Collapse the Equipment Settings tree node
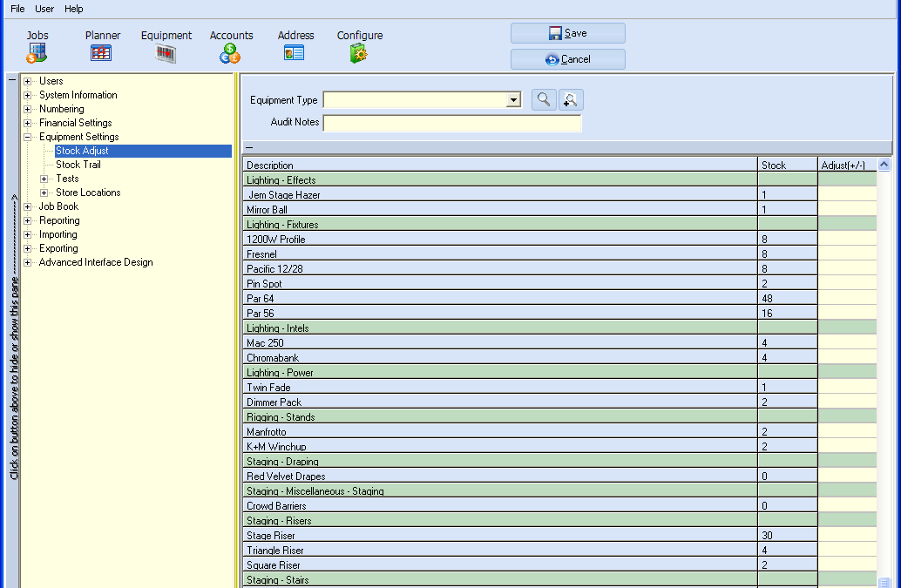This screenshot has width=901, height=588. point(28,138)
